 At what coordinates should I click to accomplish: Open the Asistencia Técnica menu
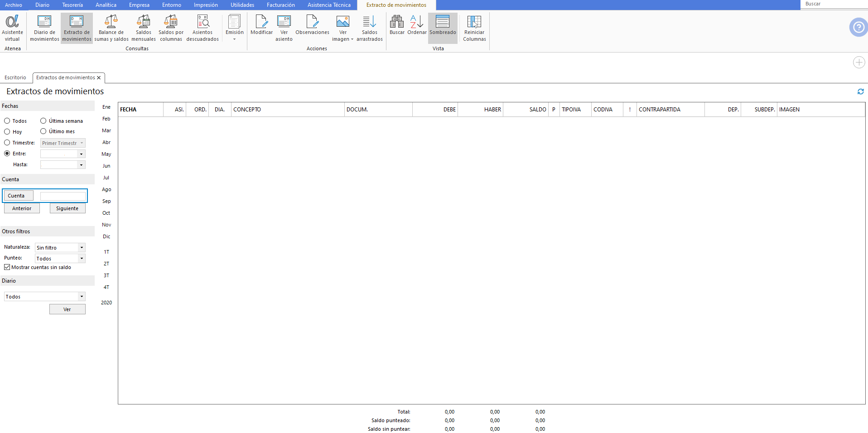[x=329, y=5]
